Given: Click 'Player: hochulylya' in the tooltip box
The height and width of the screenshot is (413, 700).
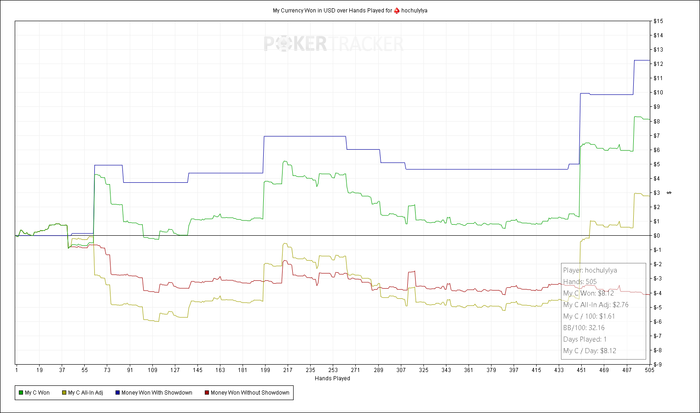Looking at the screenshot, I should [590, 270].
